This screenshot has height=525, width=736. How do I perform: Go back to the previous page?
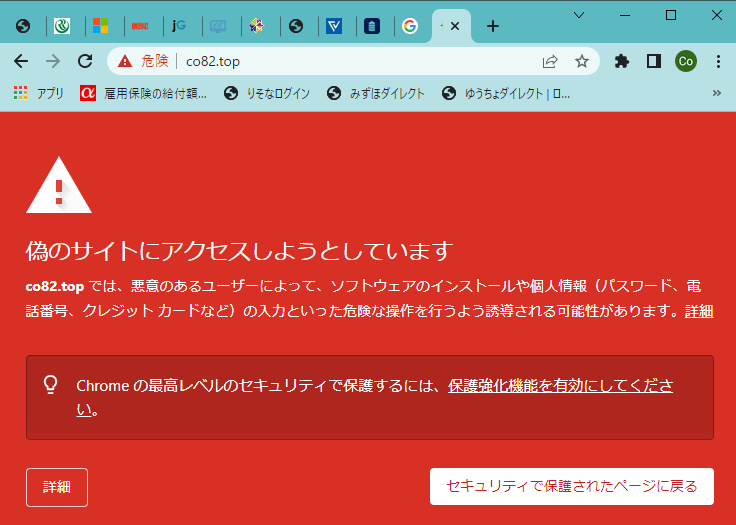[x=21, y=61]
